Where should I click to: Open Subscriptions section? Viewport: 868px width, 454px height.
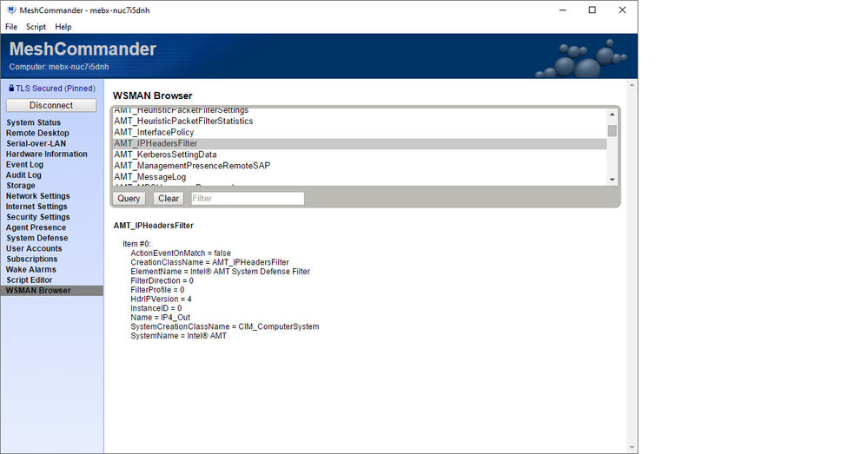pyautogui.click(x=31, y=260)
